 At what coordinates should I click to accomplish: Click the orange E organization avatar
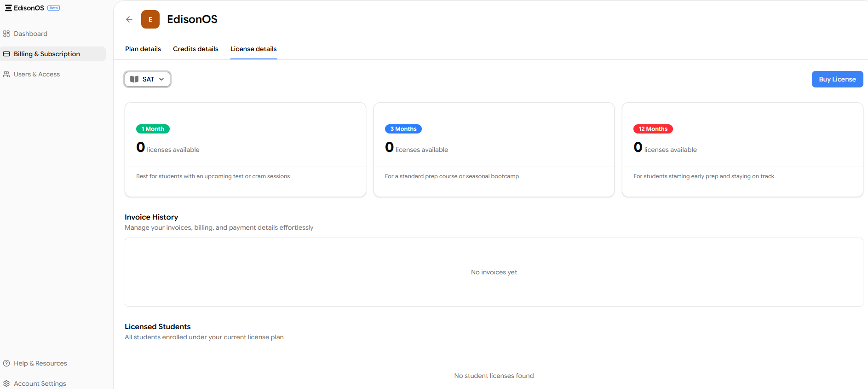point(150,19)
